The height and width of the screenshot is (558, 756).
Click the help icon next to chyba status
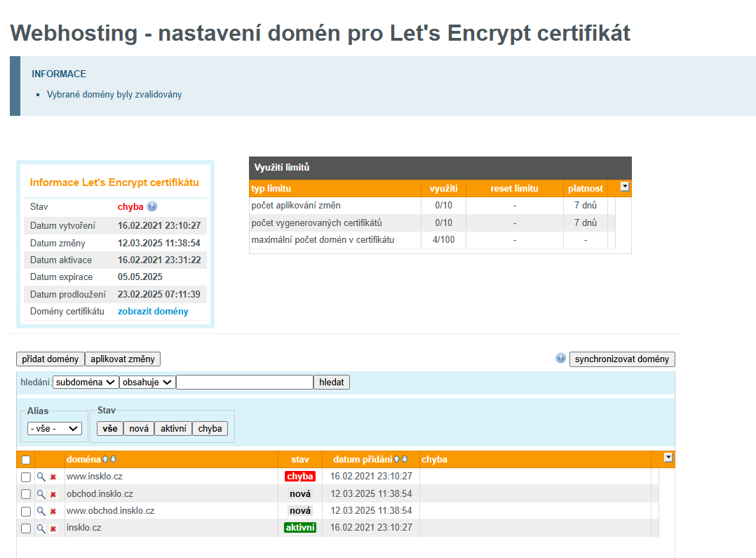(x=152, y=207)
